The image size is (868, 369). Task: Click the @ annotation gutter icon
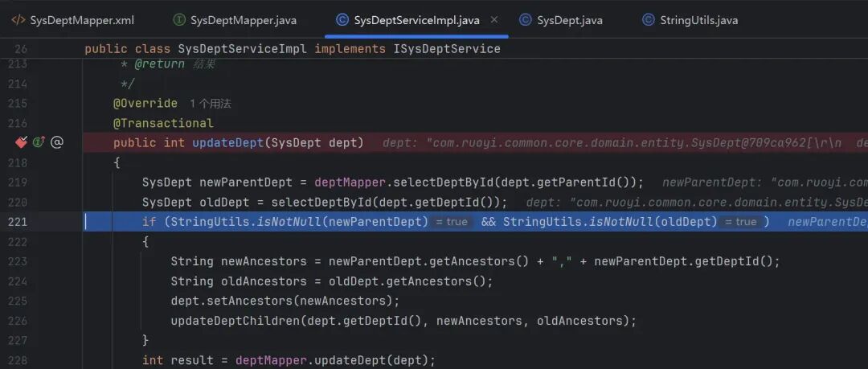coord(56,142)
